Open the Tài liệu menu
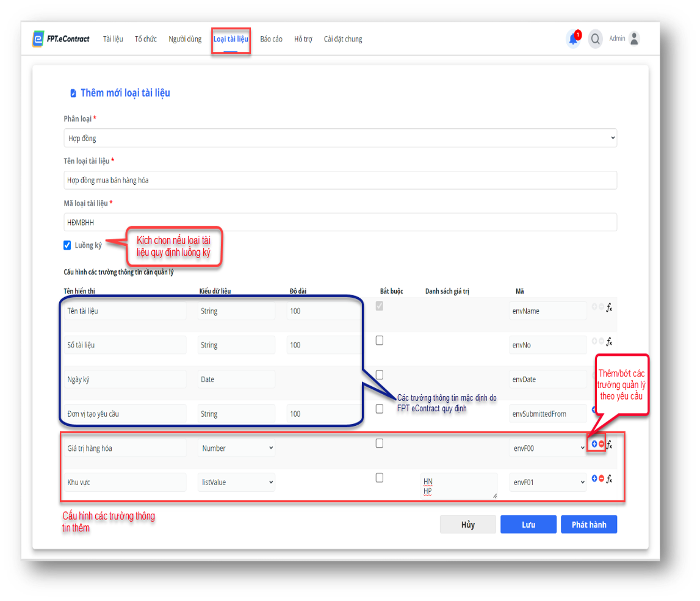Viewport: 700px width, 601px height. click(113, 39)
